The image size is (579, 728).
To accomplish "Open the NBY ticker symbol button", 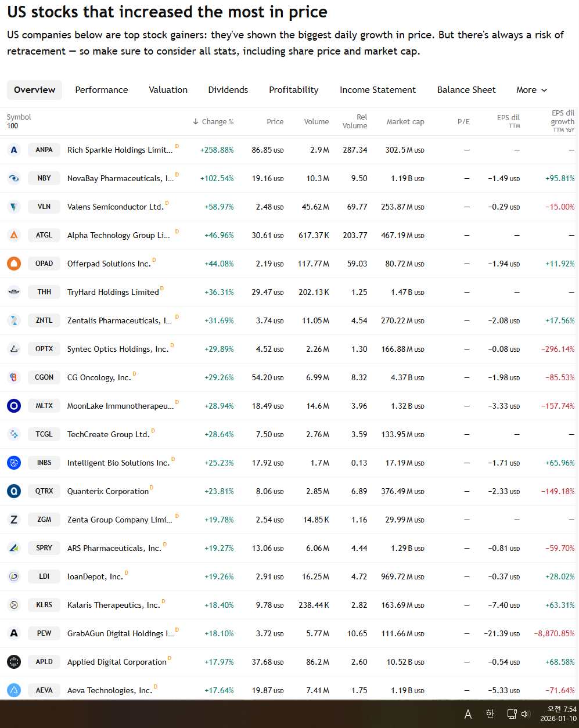I will pyautogui.click(x=44, y=178).
